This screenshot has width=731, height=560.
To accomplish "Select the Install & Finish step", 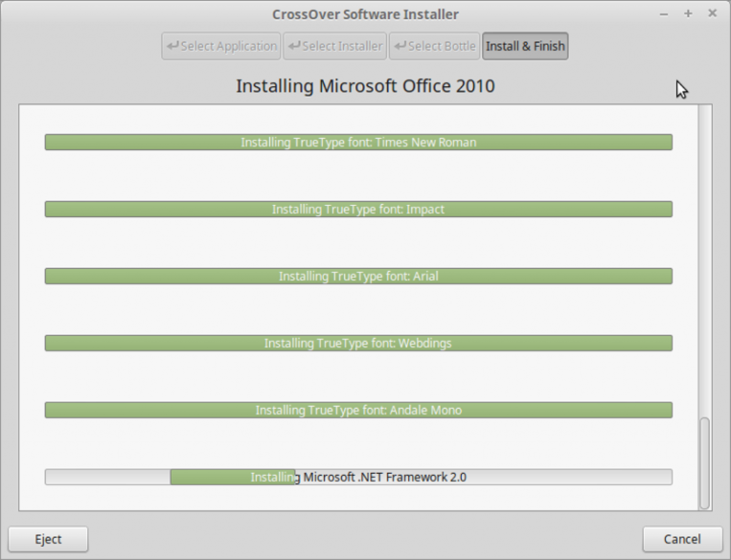I will pos(525,46).
